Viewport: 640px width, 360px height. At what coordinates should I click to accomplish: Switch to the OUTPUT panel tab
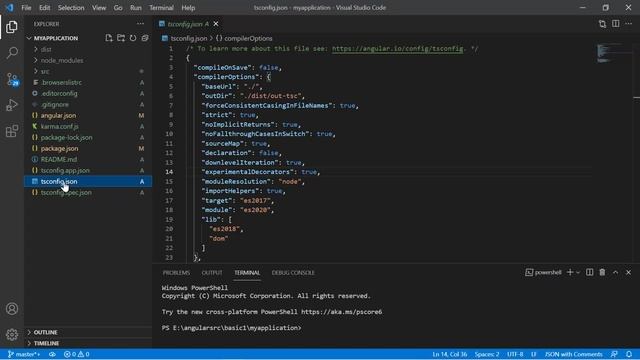tap(212, 273)
